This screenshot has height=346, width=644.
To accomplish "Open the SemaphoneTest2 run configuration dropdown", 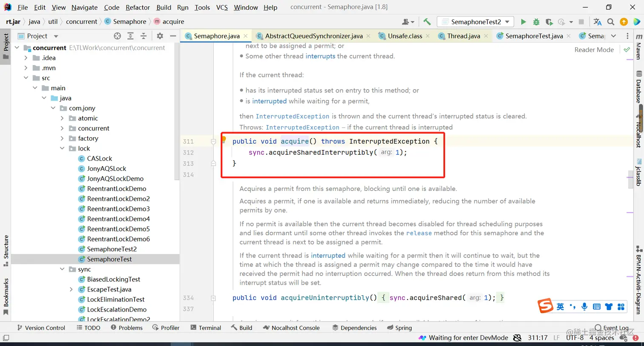I will pos(475,22).
